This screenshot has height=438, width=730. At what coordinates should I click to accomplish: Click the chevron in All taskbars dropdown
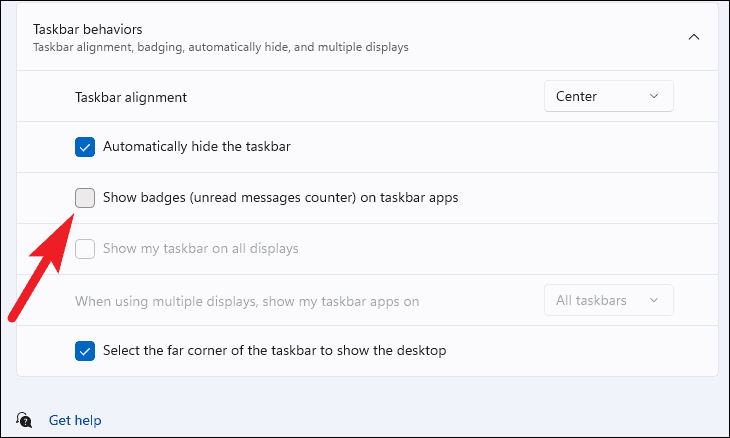pos(654,300)
